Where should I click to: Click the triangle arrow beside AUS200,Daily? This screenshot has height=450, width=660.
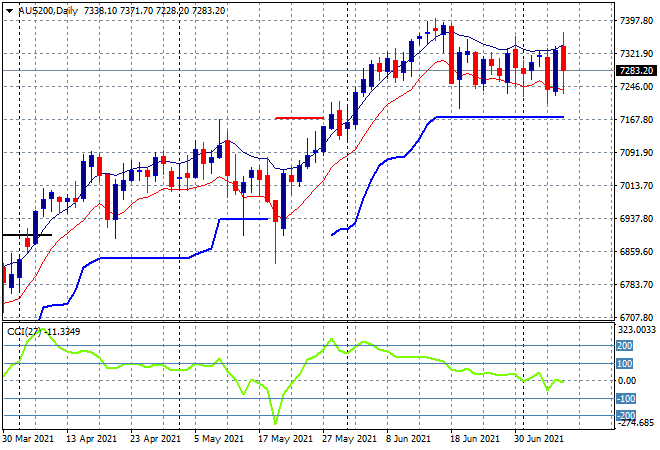(x=9, y=11)
